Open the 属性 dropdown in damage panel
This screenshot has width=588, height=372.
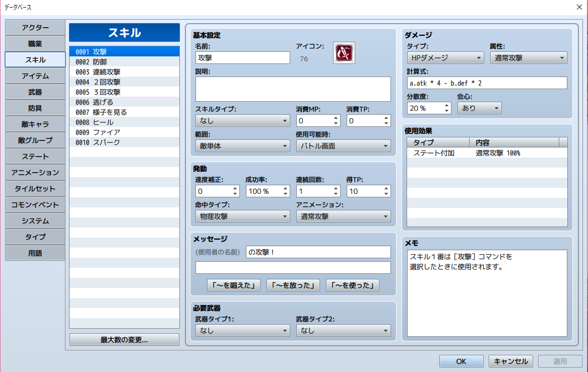coord(528,58)
